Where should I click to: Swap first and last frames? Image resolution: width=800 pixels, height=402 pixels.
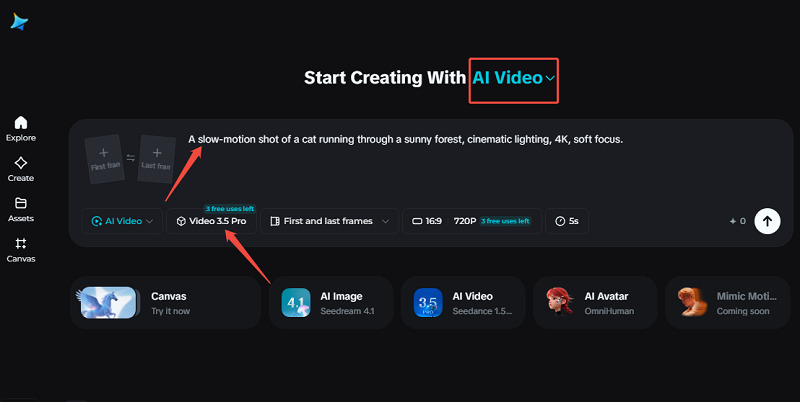[131, 158]
